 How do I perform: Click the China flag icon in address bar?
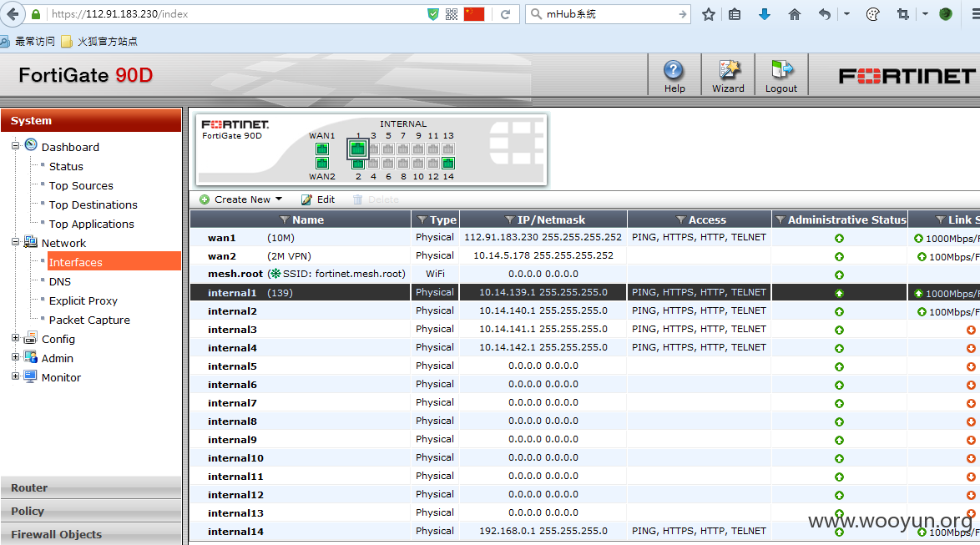474,13
